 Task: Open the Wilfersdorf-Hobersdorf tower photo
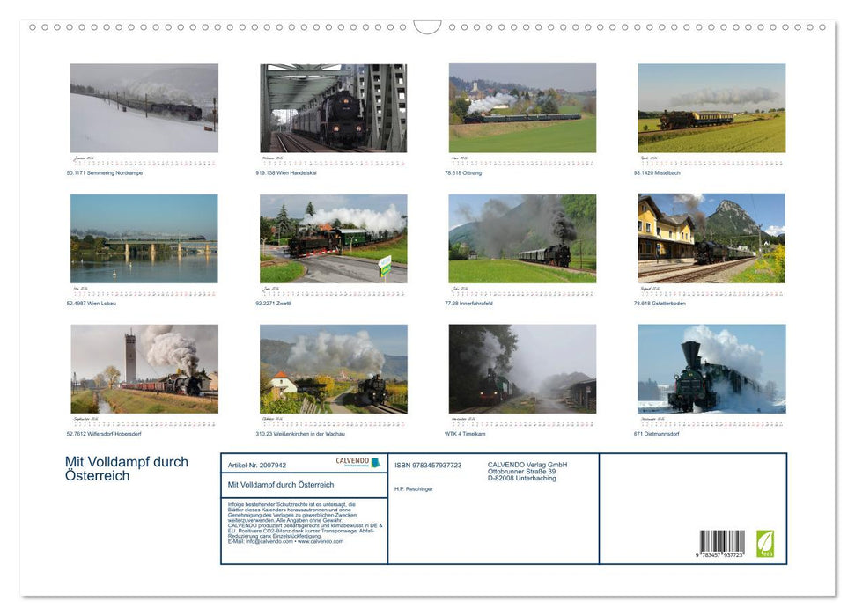(x=144, y=369)
